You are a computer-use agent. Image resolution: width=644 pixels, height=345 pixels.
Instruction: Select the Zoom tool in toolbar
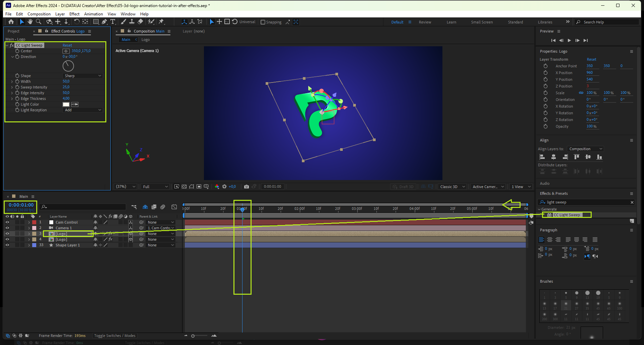(x=39, y=22)
